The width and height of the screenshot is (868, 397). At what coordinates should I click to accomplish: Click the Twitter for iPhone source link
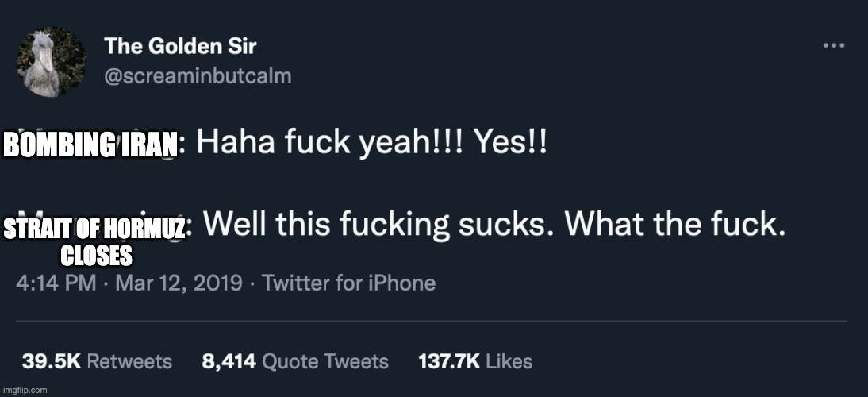348,283
